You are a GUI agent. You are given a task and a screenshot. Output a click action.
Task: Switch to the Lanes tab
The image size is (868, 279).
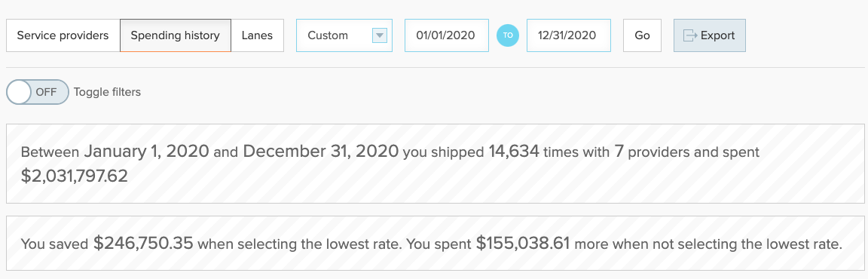[258, 35]
